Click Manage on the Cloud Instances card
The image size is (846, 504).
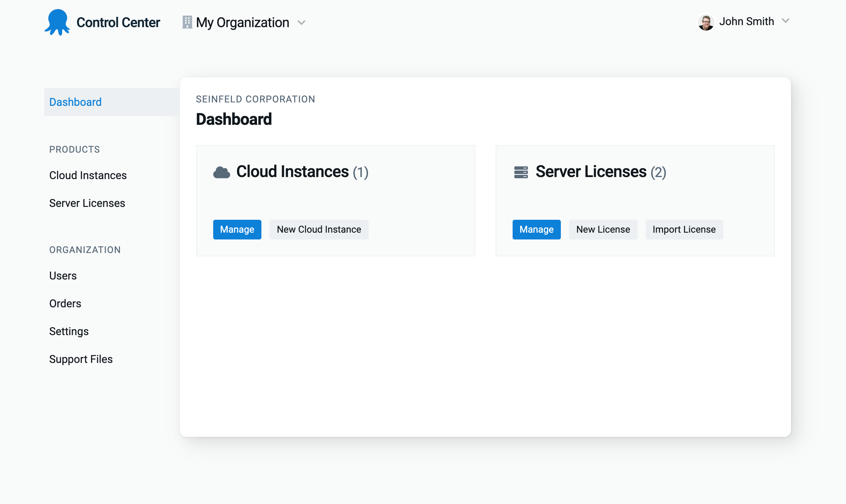[x=237, y=229]
